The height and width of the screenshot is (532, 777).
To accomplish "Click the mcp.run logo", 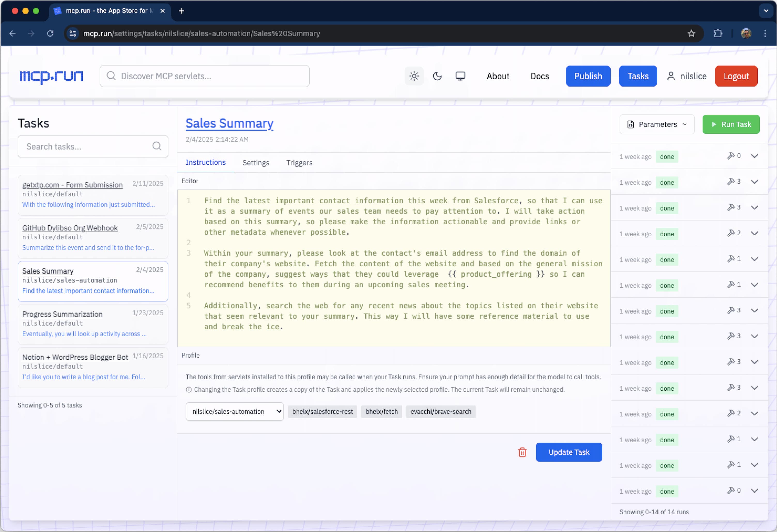I will (51, 76).
